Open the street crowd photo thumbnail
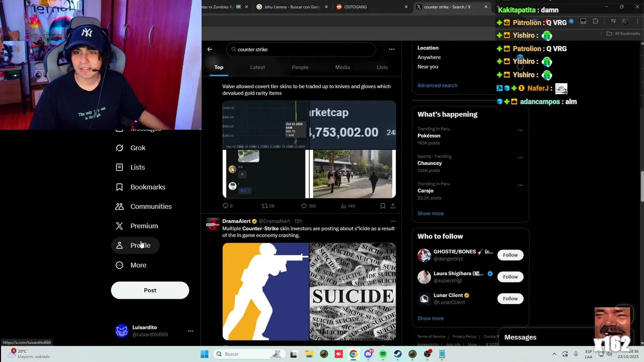Screen dimensions: 644x362 [353, 174]
